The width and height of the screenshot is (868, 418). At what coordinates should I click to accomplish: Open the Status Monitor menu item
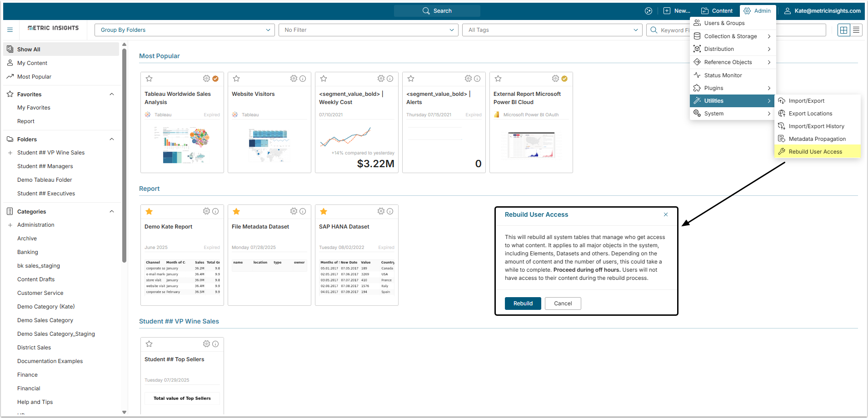[733, 75]
